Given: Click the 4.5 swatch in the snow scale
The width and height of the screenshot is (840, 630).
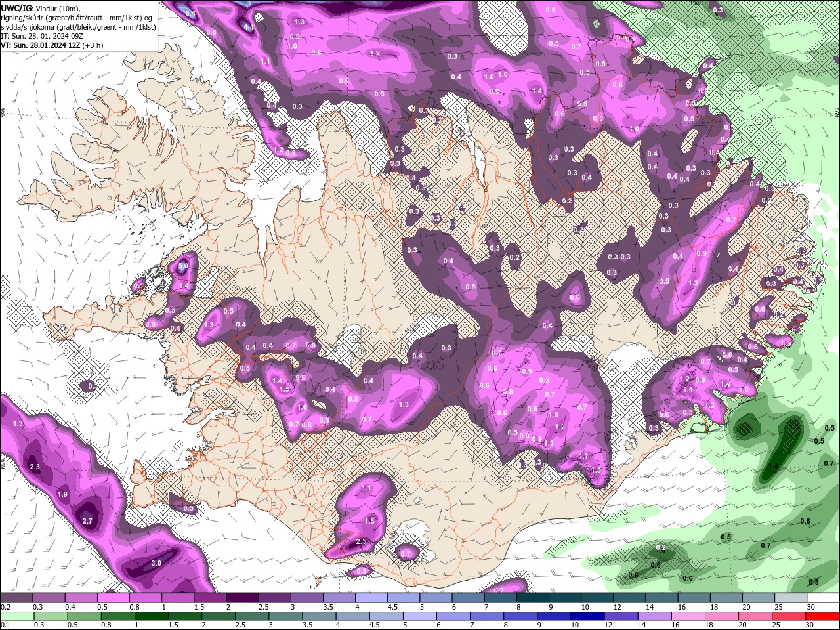Looking at the screenshot, I should click(x=404, y=598).
